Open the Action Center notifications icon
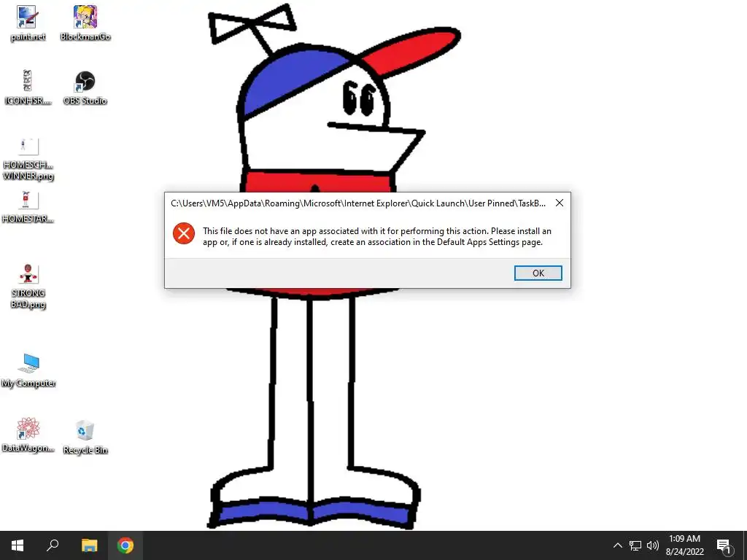The width and height of the screenshot is (747, 560). coord(724,545)
